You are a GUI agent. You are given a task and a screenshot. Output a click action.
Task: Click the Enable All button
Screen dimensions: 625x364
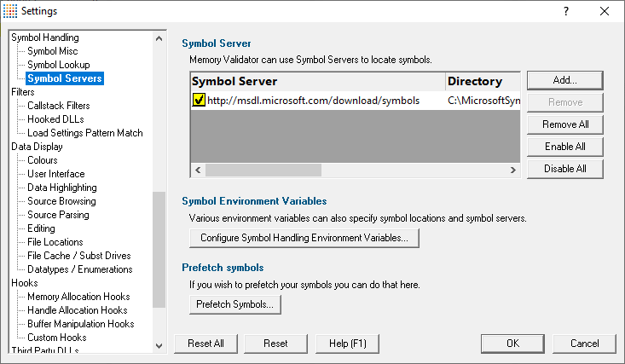click(564, 147)
